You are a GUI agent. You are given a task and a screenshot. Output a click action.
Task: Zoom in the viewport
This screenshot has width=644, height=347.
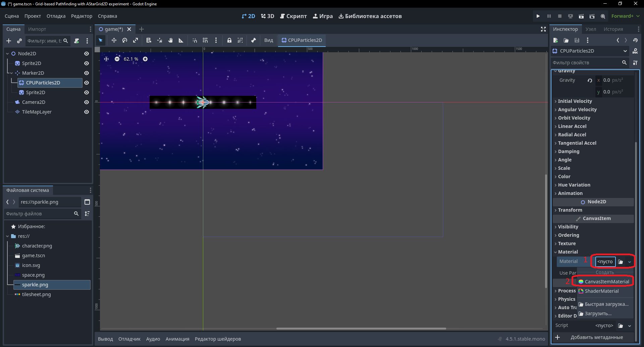[145, 59]
